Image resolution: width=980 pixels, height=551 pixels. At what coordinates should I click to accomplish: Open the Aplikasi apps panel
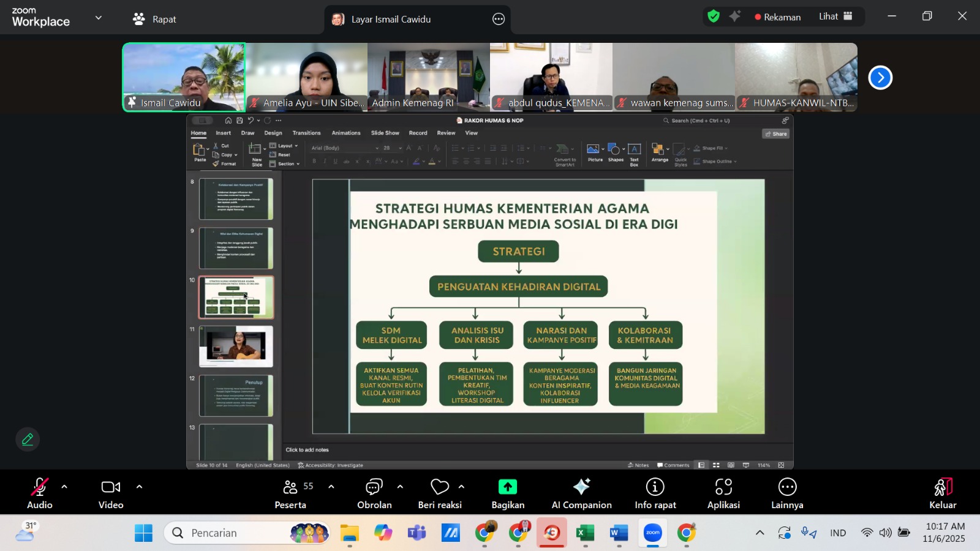point(723,493)
